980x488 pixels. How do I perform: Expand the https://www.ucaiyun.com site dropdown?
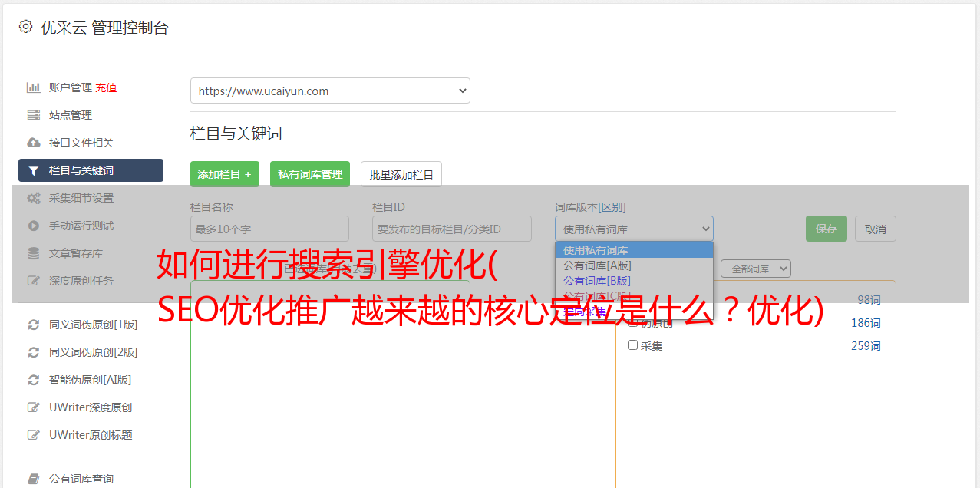[x=330, y=91]
